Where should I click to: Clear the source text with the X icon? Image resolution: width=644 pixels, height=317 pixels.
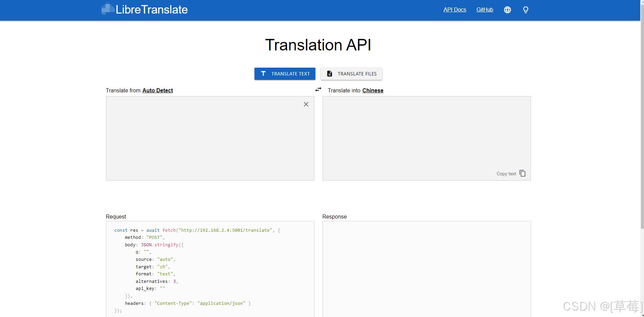point(306,104)
